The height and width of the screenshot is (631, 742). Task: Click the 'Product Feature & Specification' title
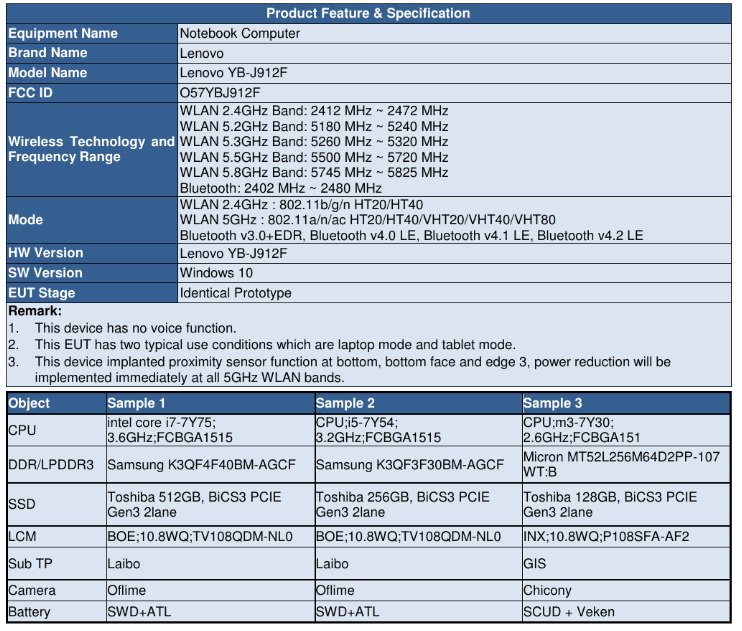pyautogui.click(x=368, y=13)
